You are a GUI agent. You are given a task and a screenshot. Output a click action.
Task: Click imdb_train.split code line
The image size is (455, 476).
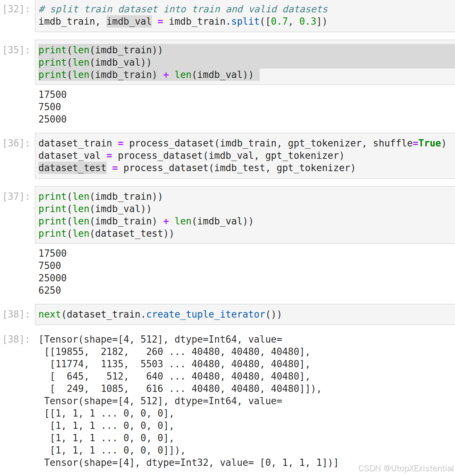[x=183, y=21]
